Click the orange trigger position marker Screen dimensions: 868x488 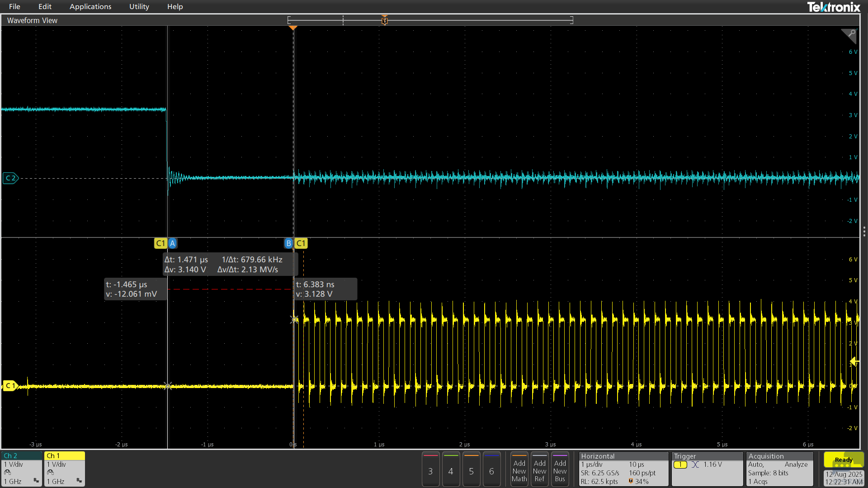293,28
